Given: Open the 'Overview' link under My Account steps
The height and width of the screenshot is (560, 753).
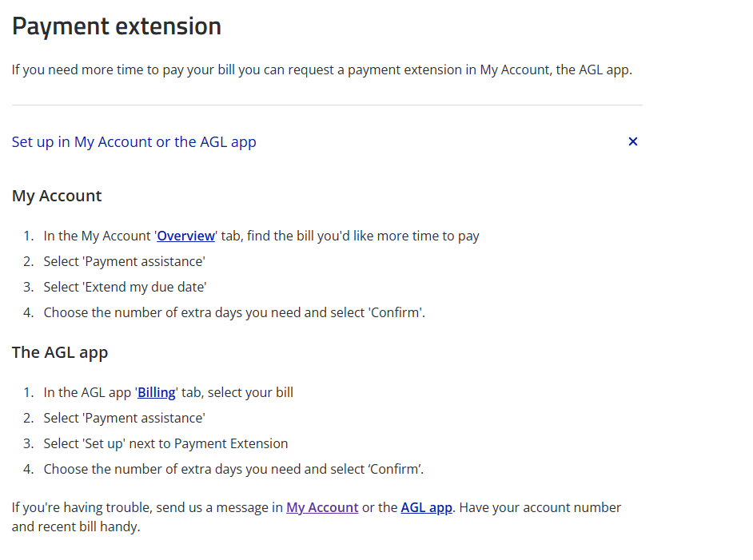Looking at the screenshot, I should (x=186, y=236).
